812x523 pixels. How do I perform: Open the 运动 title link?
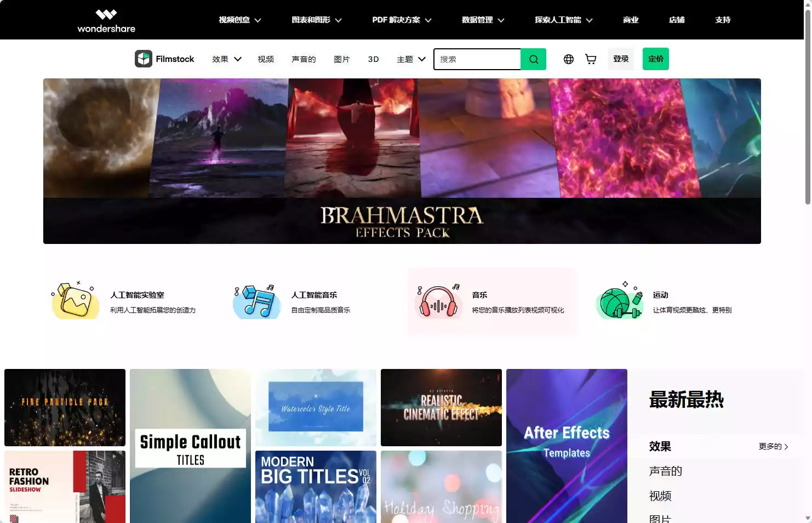click(660, 295)
